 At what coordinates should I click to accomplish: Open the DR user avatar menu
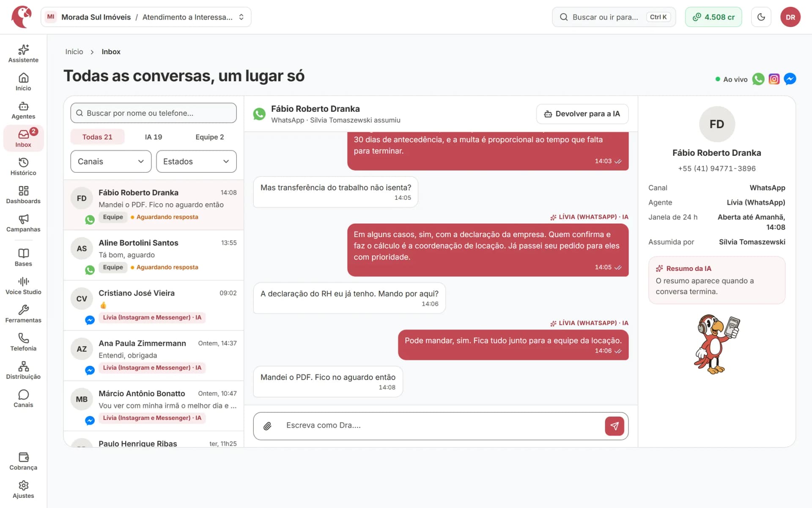click(x=790, y=17)
